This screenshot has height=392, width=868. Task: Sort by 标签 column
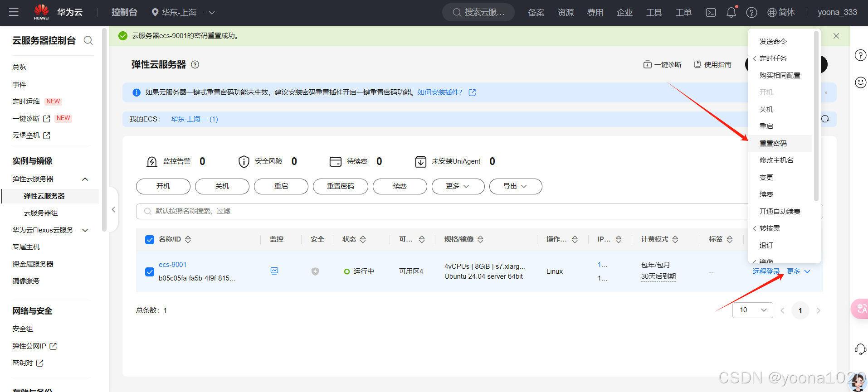[730, 239]
